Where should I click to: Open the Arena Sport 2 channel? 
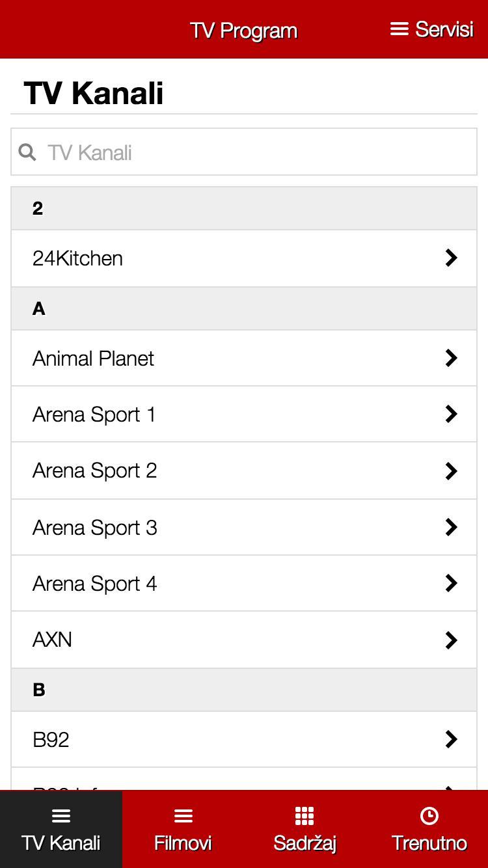click(x=95, y=471)
